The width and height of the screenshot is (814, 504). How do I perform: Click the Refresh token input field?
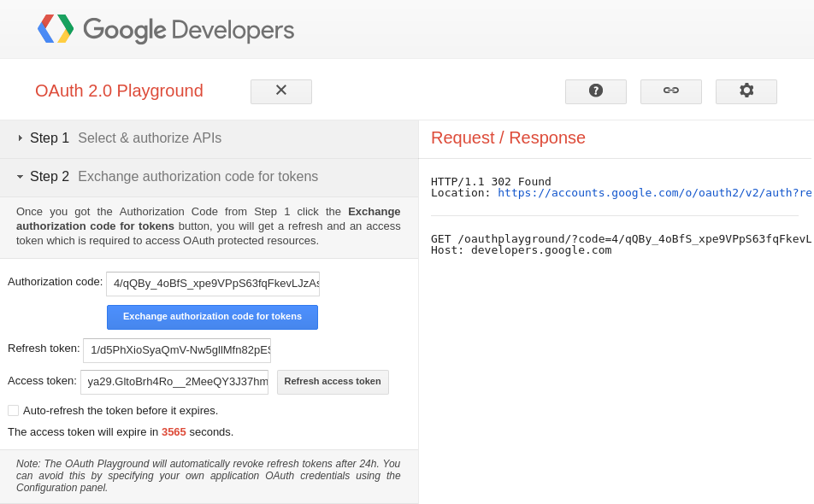177,350
